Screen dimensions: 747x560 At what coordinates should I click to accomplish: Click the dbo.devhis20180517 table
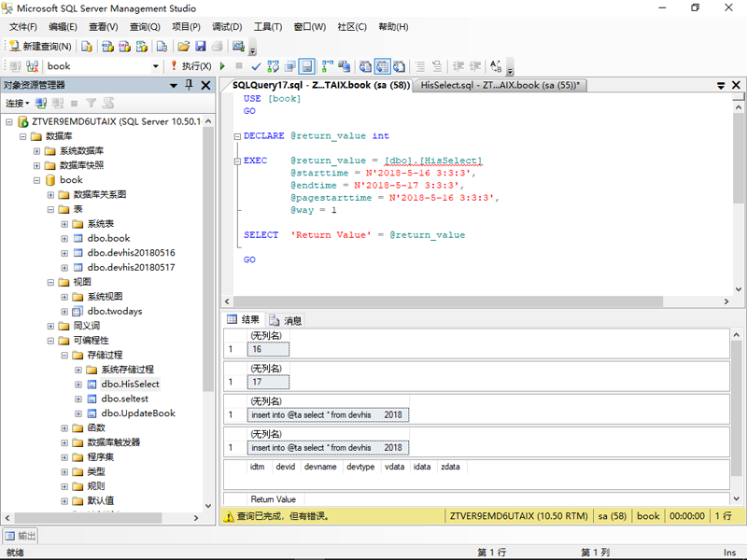[131, 268]
